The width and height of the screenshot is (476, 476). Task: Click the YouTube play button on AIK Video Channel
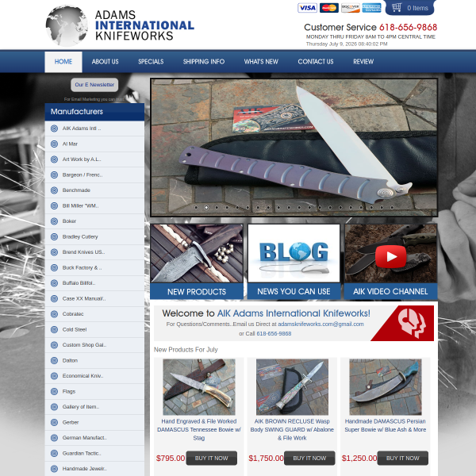[390, 256]
